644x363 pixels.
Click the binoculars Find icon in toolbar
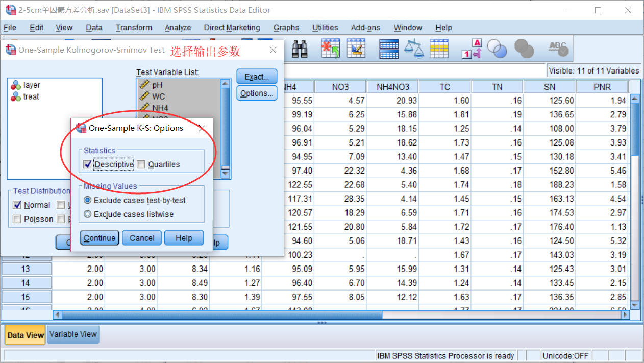pyautogui.click(x=300, y=49)
